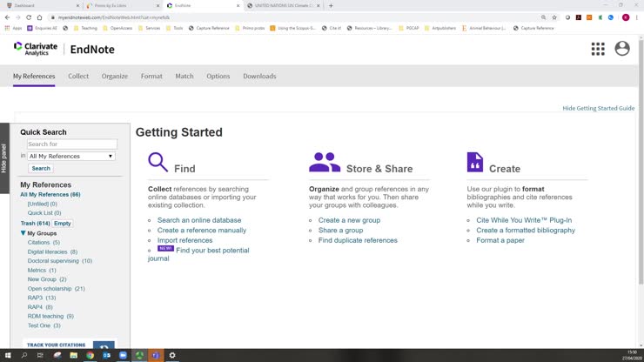Click the Find magnifying glass icon
644x362 pixels.
[x=158, y=162]
